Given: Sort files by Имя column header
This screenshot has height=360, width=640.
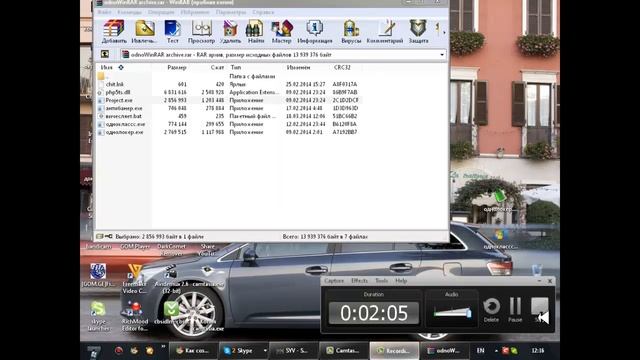Looking at the screenshot, I should point(107,67).
